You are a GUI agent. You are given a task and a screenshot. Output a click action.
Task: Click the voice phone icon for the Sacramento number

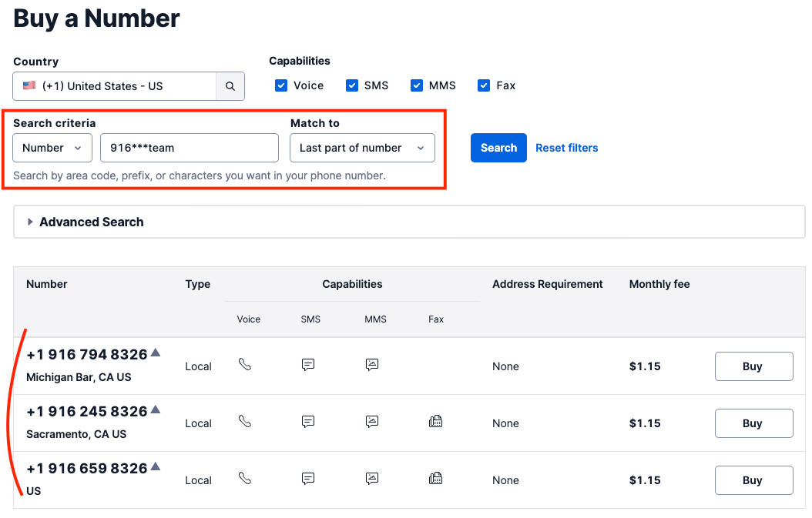[x=245, y=422]
